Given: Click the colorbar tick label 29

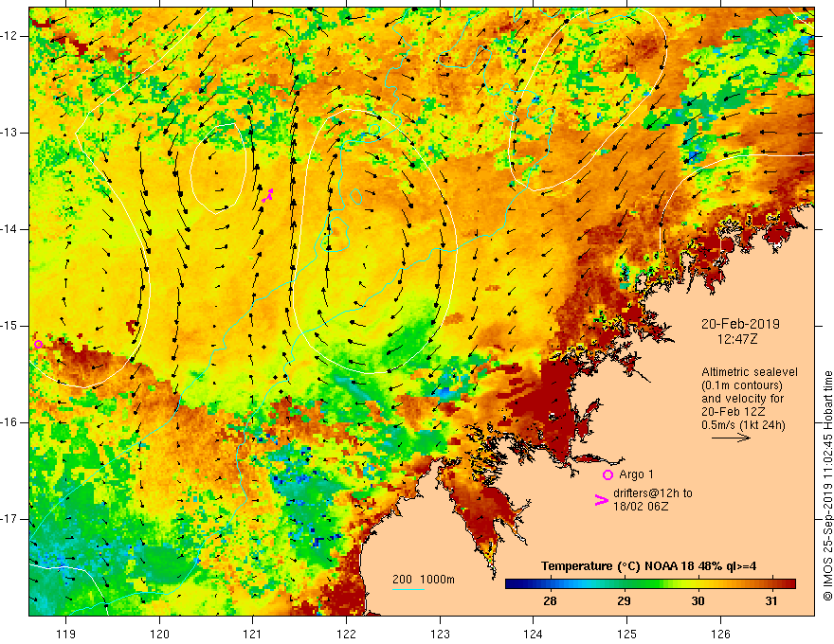Looking at the screenshot, I should pos(624,601).
